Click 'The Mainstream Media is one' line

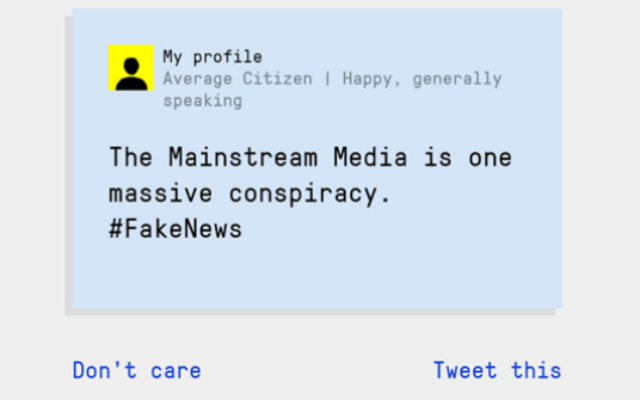[310, 157]
